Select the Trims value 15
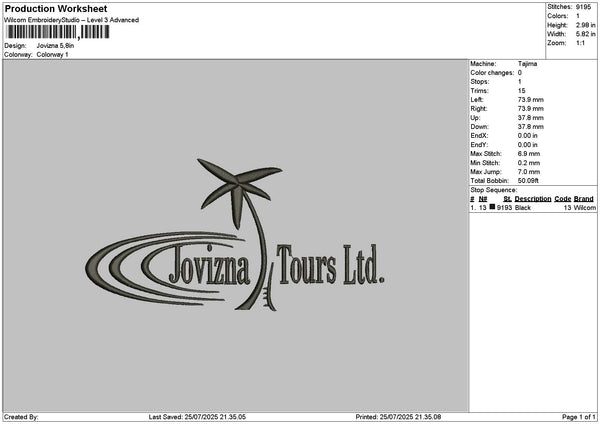The width and height of the screenshot is (600, 424). (x=522, y=91)
